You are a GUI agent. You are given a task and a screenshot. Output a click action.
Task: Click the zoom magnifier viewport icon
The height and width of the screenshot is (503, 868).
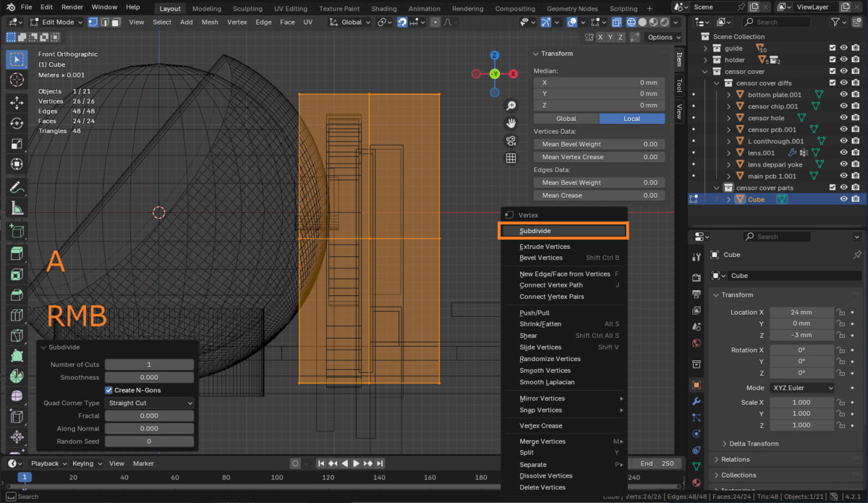[511, 106]
